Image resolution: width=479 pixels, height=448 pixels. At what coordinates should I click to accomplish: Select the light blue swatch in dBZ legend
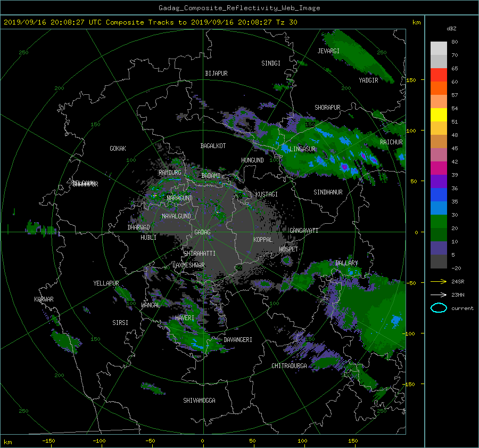coord(439,208)
